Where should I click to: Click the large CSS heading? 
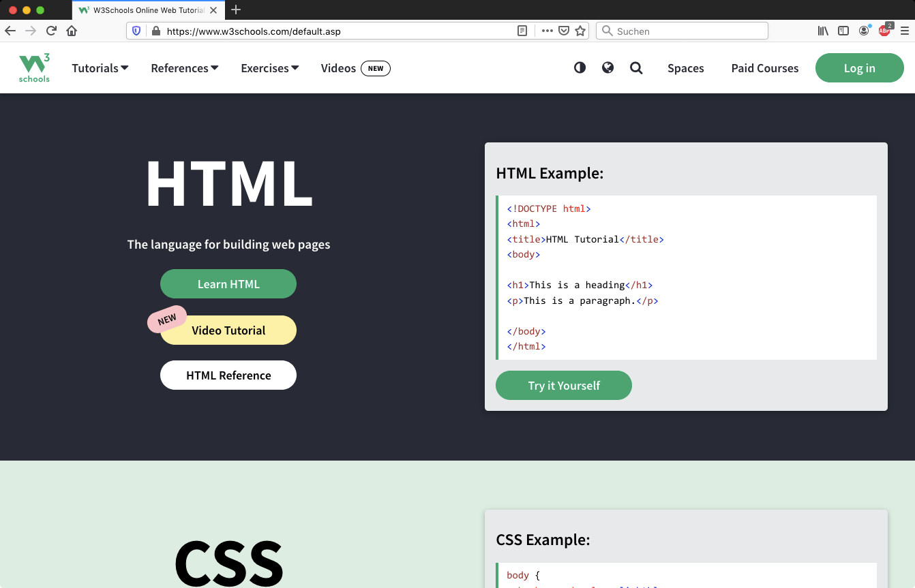[229, 563]
